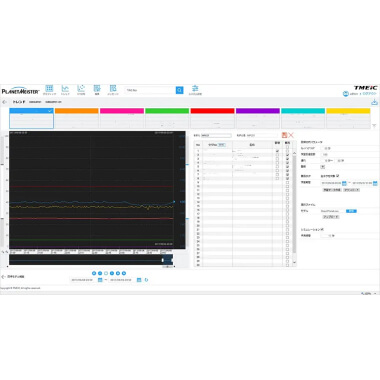The image size is (380, 380).
Task: Open the trend line chart navigation icon
Action: (65, 89)
